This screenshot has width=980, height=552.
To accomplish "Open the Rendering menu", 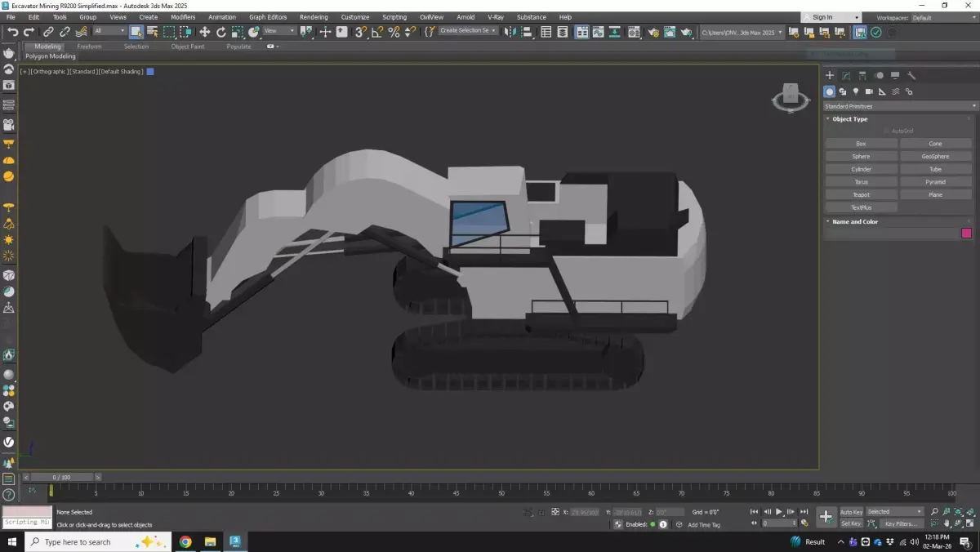I will 314,17.
